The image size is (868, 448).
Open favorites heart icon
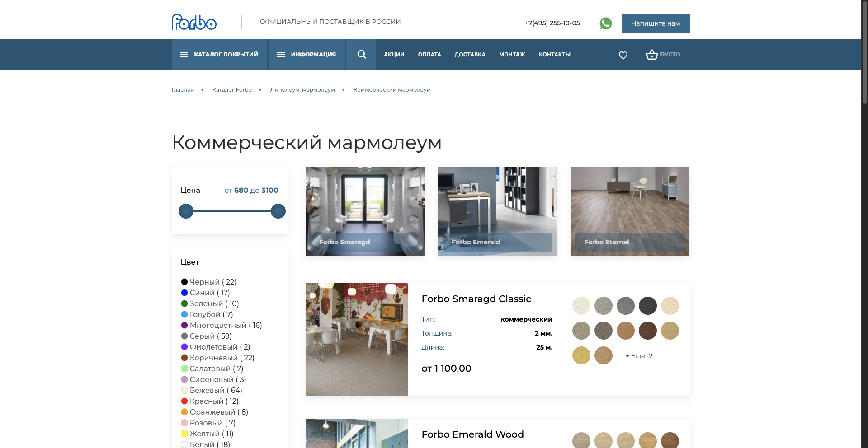click(x=623, y=55)
